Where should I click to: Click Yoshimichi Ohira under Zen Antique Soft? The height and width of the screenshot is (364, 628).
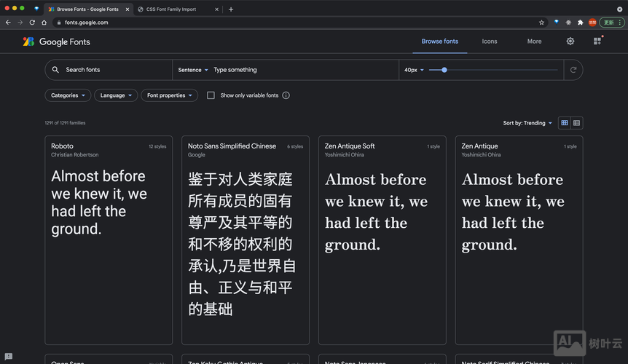[344, 155]
